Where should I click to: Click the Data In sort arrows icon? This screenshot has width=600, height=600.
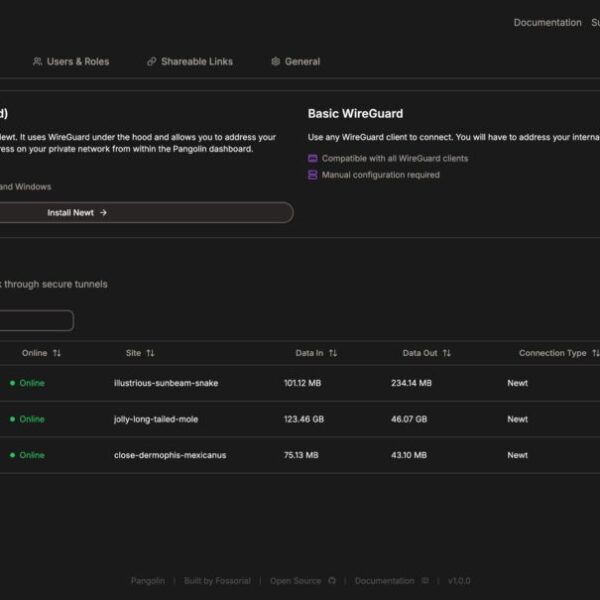point(333,353)
